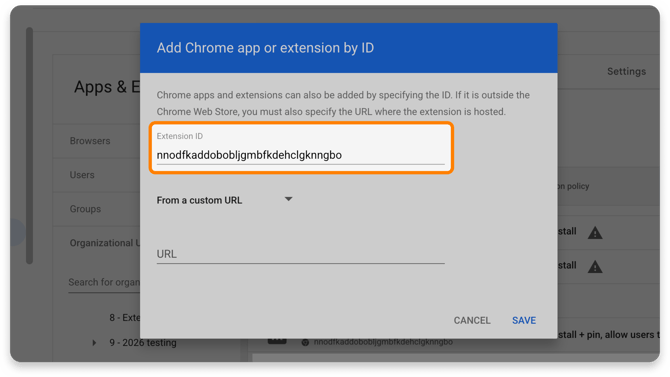670x377 pixels.
Task: Click the dialog description text about Chrome Web Store
Action: click(x=343, y=103)
